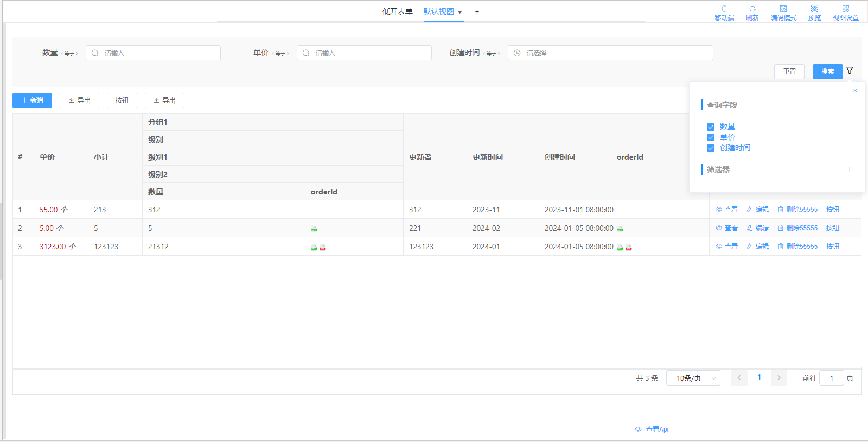
Task: Click the blue 搜索 button
Action: [x=827, y=72]
